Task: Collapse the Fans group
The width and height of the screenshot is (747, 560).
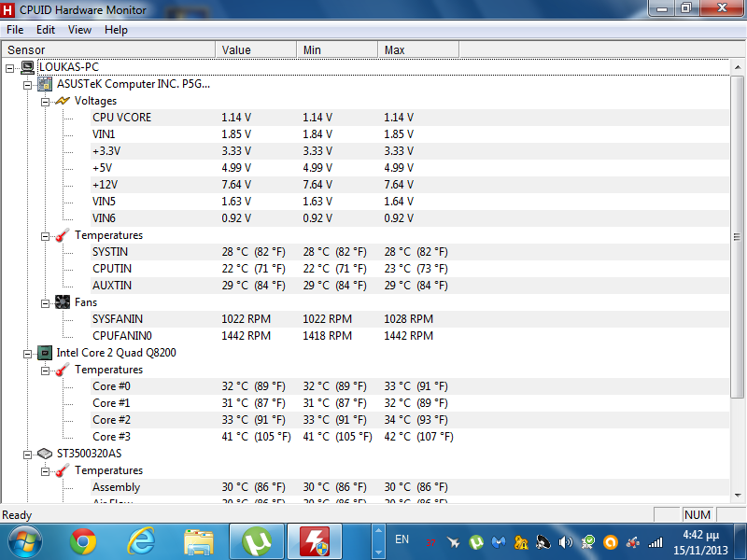Action: (45, 303)
